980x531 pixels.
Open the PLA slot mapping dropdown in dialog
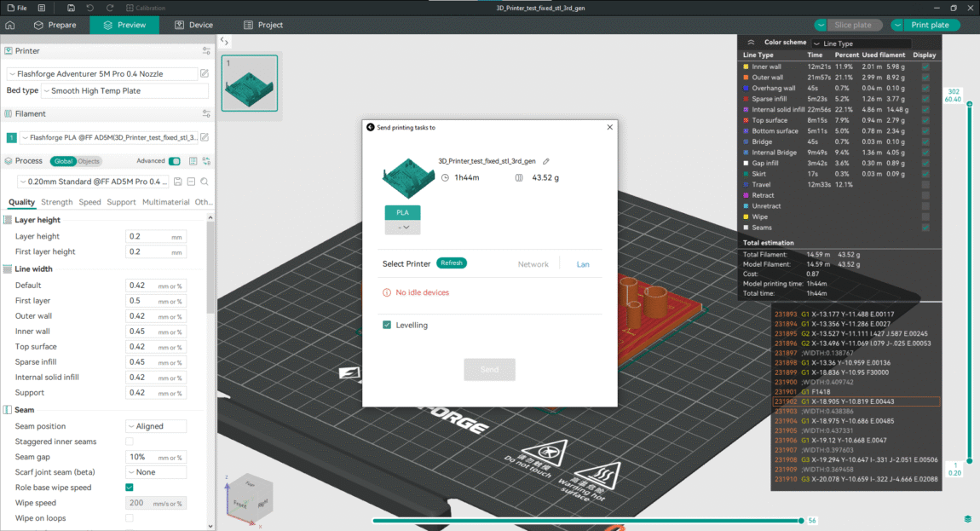pos(402,227)
